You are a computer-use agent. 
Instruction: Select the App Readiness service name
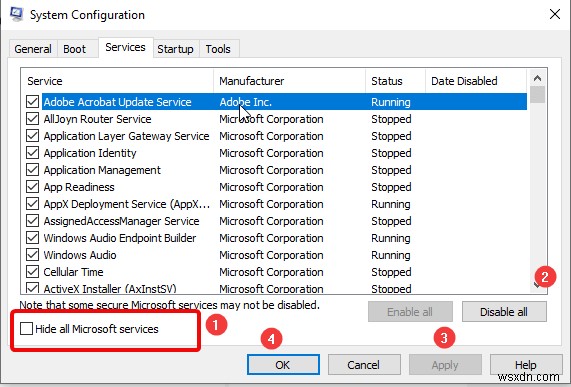79,187
